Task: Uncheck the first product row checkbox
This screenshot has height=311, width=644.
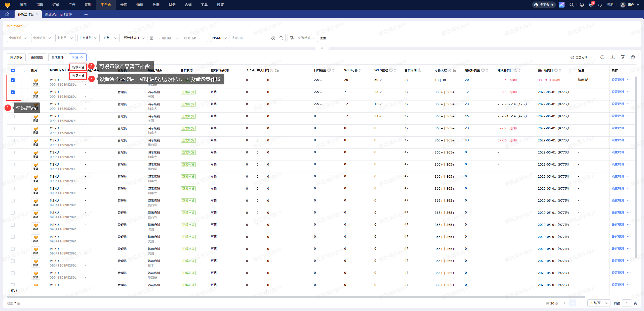Action: pos(13,80)
